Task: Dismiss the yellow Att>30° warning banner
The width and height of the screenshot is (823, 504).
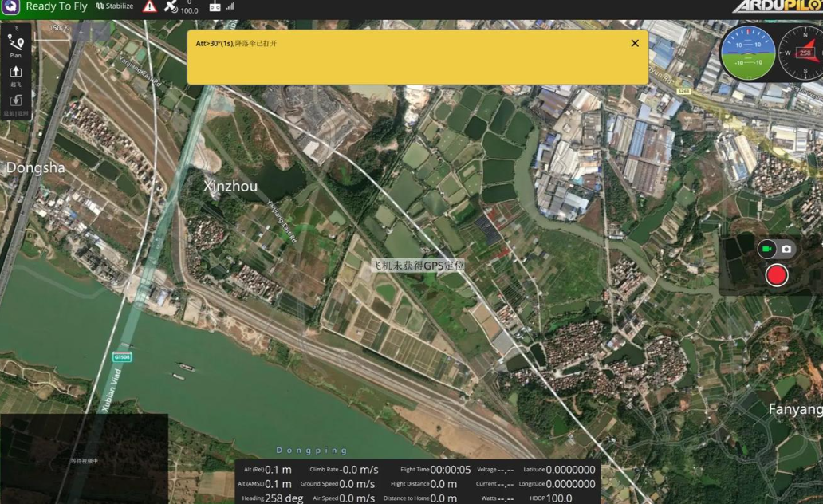Action: click(x=635, y=43)
